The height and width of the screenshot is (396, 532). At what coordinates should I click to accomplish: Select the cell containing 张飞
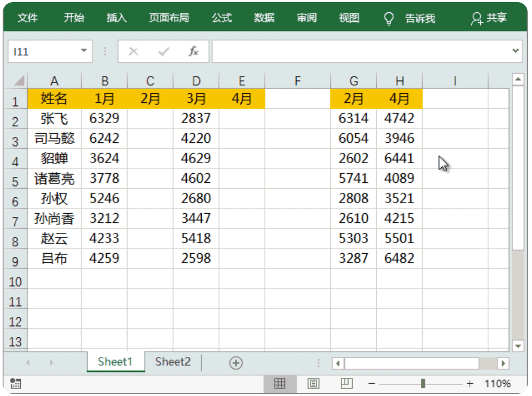pyautogui.click(x=54, y=118)
